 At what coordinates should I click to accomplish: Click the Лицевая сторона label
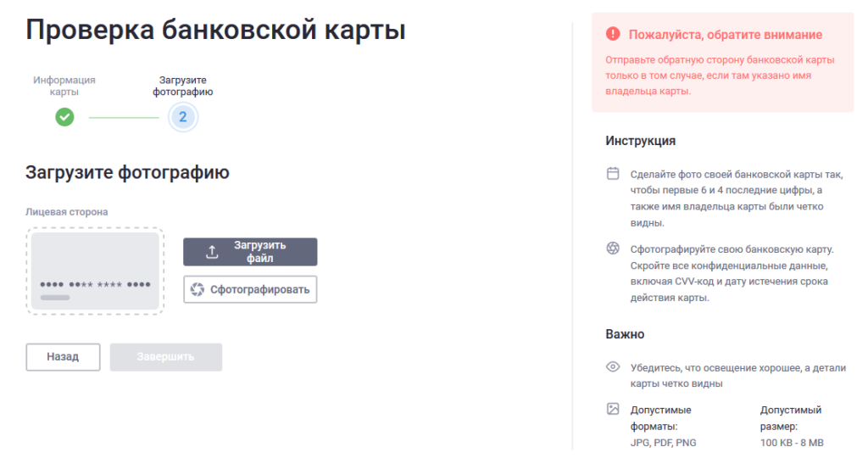(x=67, y=211)
